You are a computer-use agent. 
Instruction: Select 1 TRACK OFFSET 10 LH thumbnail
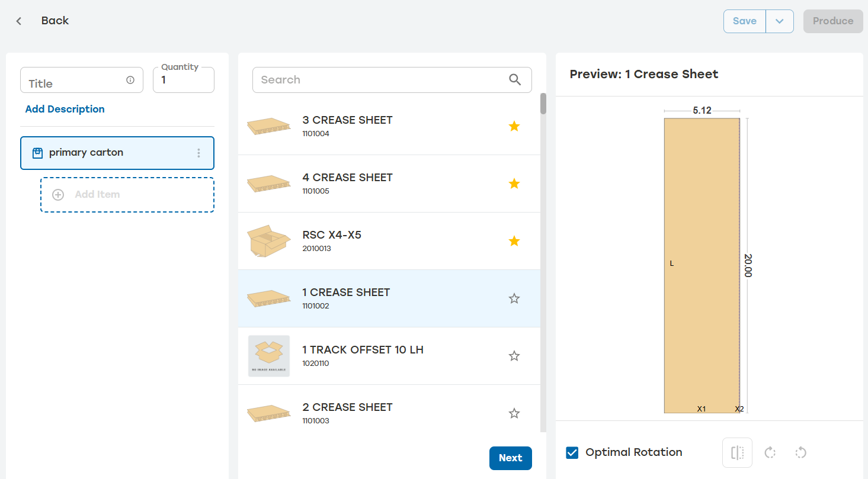pyautogui.click(x=269, y=356)
